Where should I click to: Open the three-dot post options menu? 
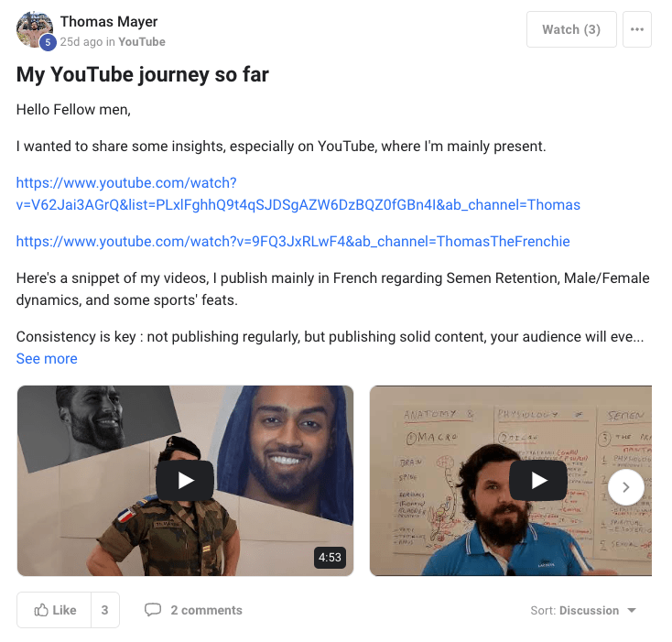point(636,29)
